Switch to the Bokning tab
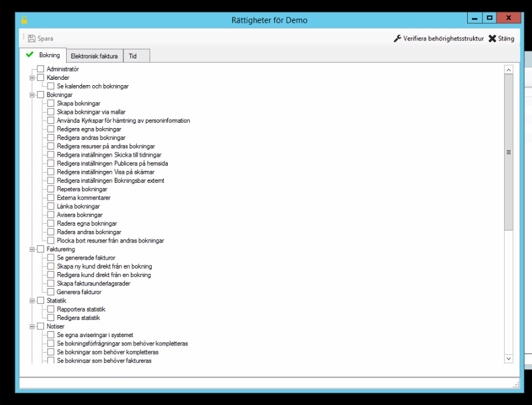The image size is (532, 405). (43, 55)
